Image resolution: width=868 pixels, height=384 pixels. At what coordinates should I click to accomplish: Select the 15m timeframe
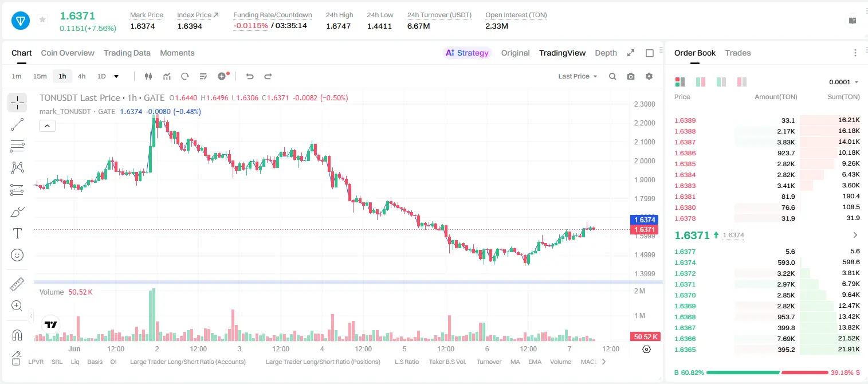click(x=40, y=76)
